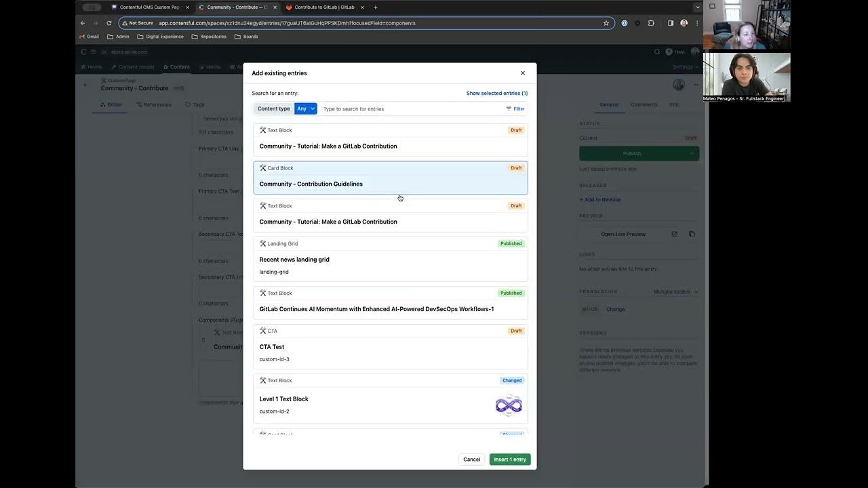
Task: Open Show selected entries (1) link
Action: point(497,94)
